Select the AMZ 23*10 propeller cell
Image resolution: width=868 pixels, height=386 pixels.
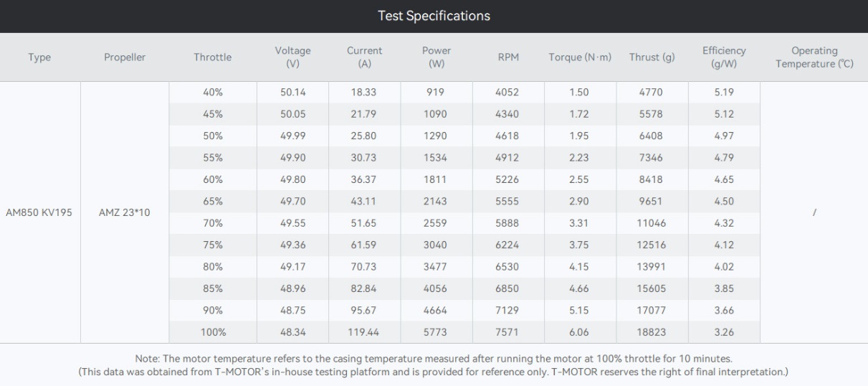point(125,213)
